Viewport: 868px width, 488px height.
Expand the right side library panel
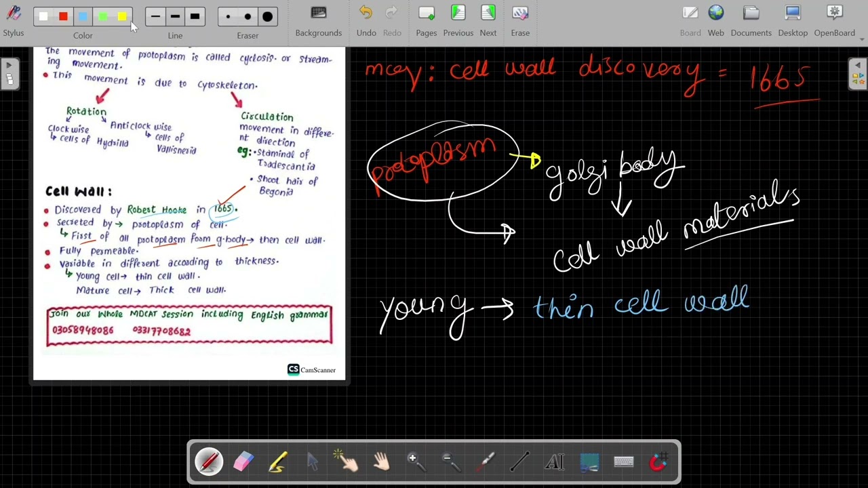[x=858, y=74]
